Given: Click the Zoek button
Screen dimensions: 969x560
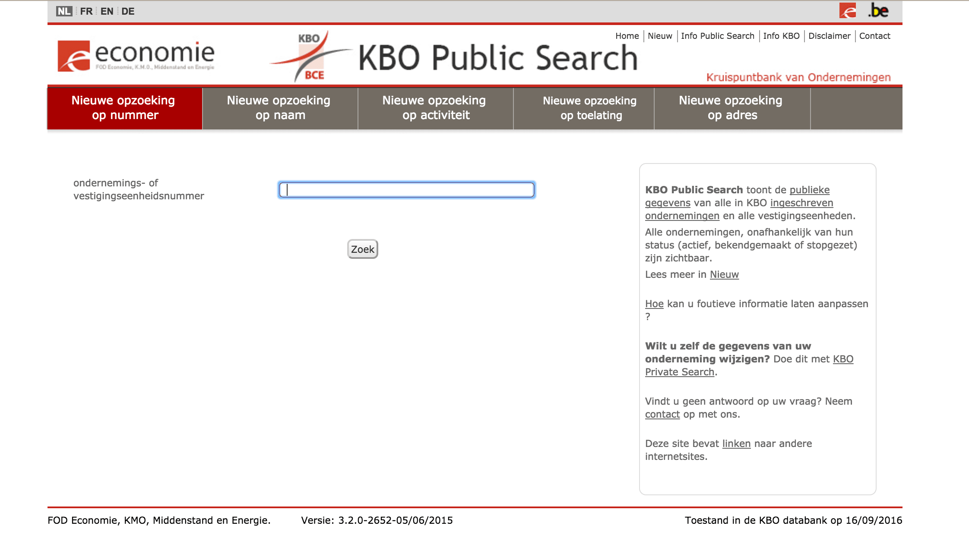Looking at the screenshot, I should point(362,249).
